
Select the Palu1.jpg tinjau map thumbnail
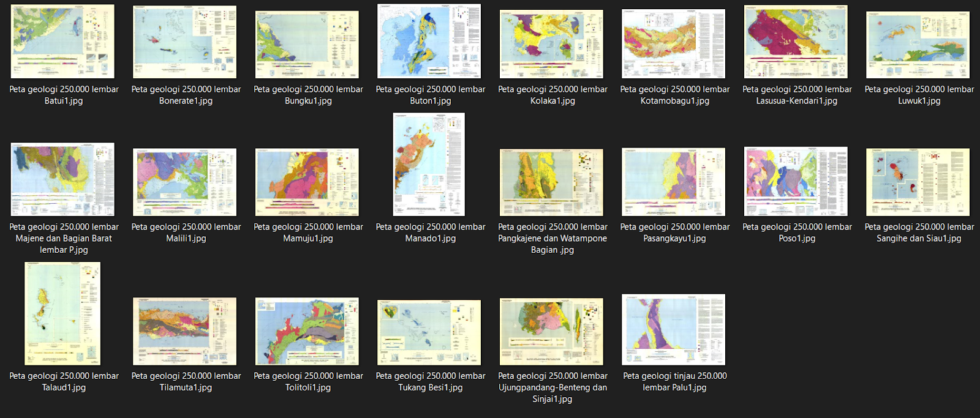point(673,329)
